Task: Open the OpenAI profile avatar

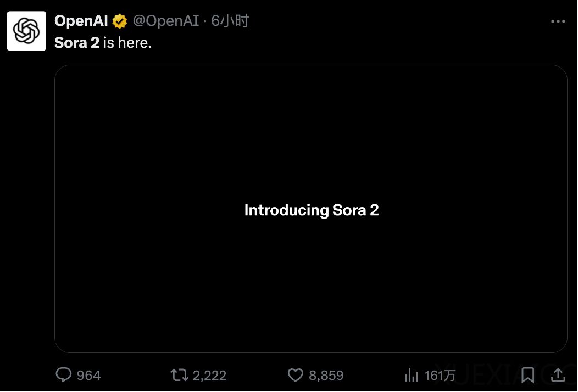Action: click(26, 31)
